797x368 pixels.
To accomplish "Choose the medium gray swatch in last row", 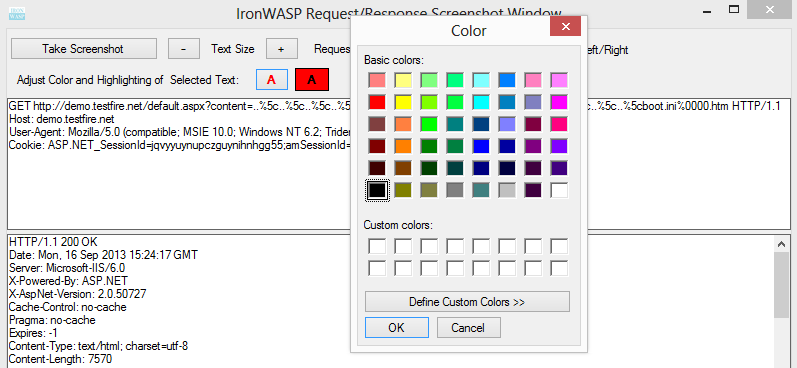I will click(455, 190).
